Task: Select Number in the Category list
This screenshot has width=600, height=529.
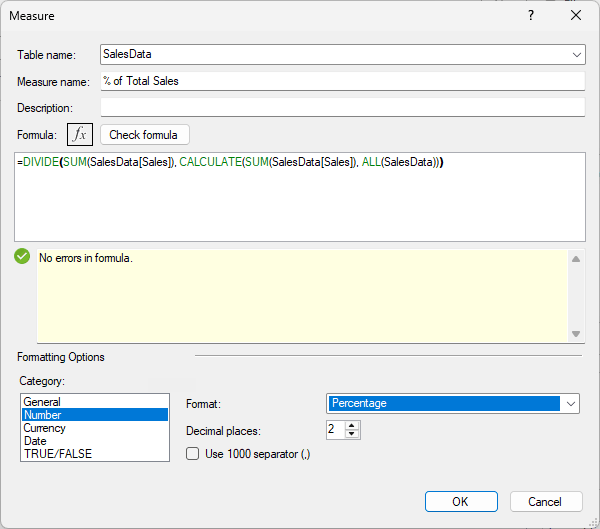Action: pyautogui.click(x=95, y=415)
